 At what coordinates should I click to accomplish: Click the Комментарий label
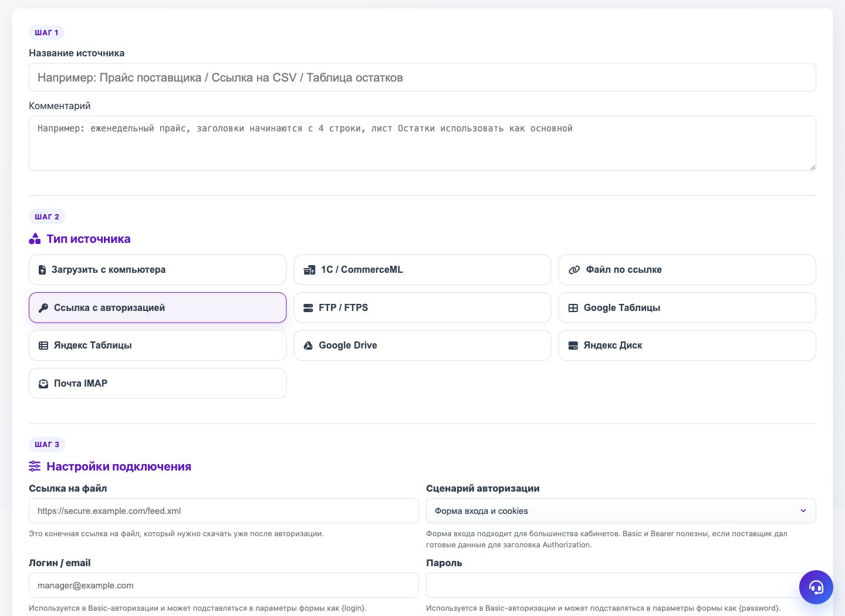[60, 106]
